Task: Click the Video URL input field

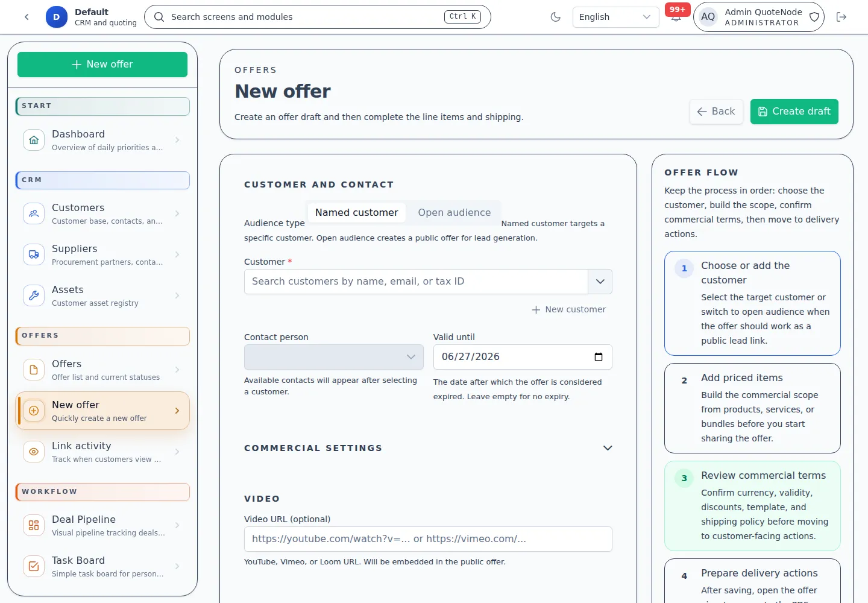Action: [x=428, y=539]
